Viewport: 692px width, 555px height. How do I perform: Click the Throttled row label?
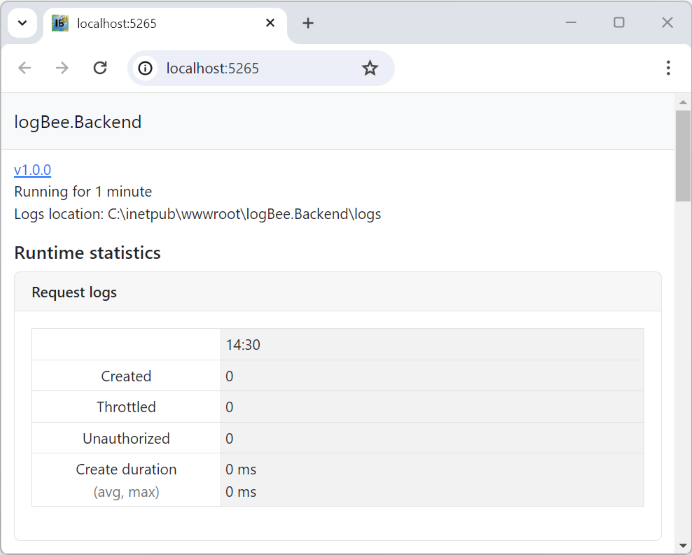(126, 407)
